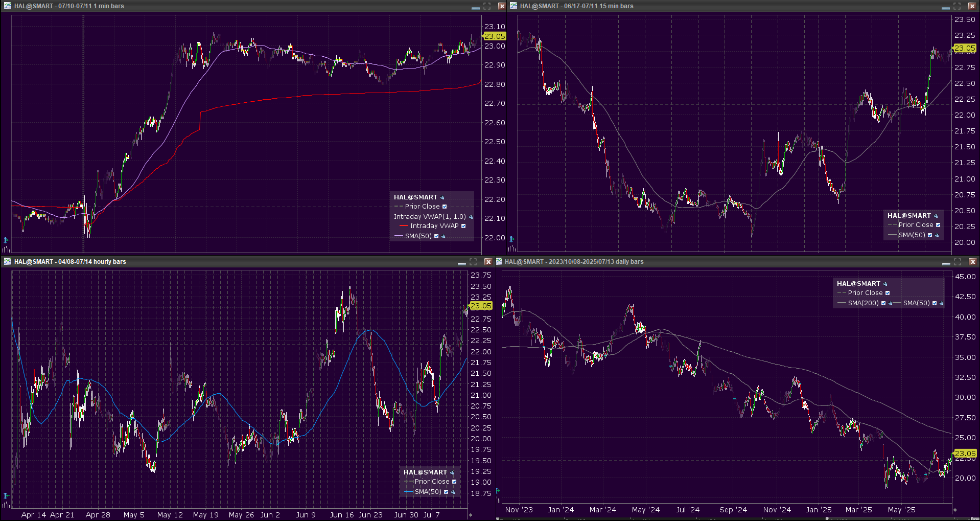
Task: Click the time-axis arrow icon below hourly chart
Action: coord(471,515)
